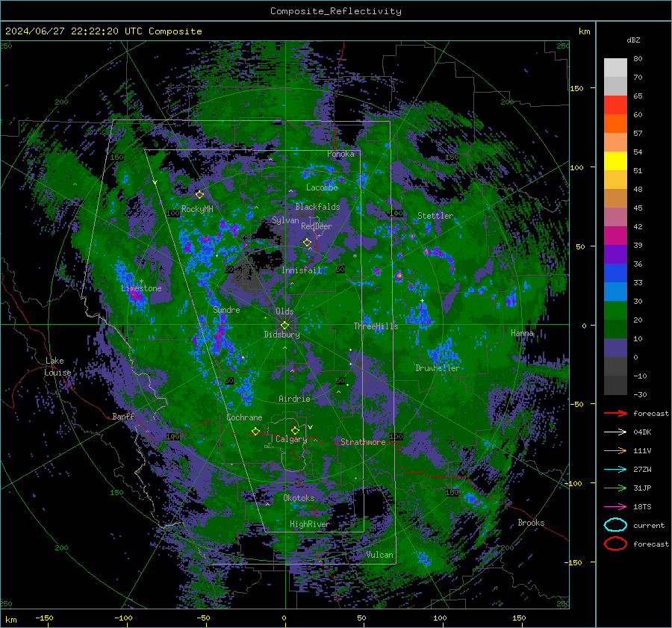Select the HighRiver label on the map
The height and width of the screenshot is (628, 672).
point(310,524)
